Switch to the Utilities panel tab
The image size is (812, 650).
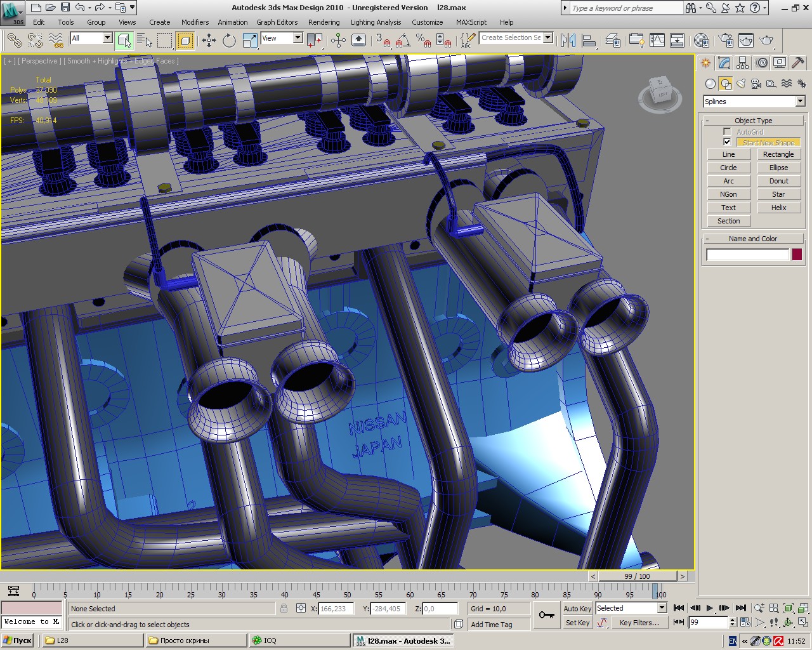pos(798,63)
